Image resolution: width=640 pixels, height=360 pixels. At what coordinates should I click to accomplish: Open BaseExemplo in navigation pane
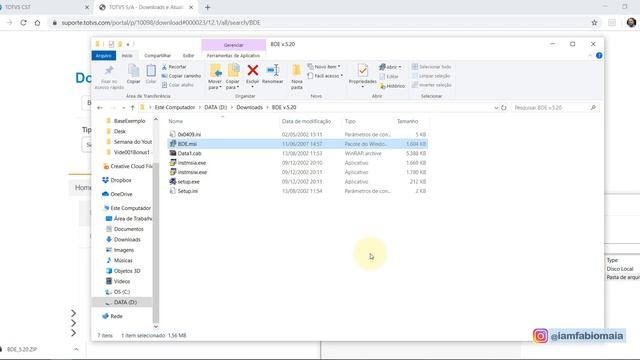click(129, 121)
